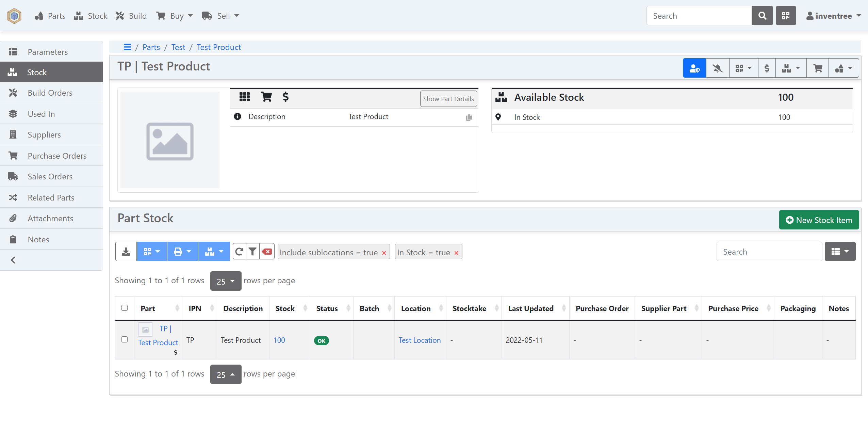The width and height of the screenshot is (868, 432).
Task: Switch to the Suppliers tab
Action: (x=44, y=134)
